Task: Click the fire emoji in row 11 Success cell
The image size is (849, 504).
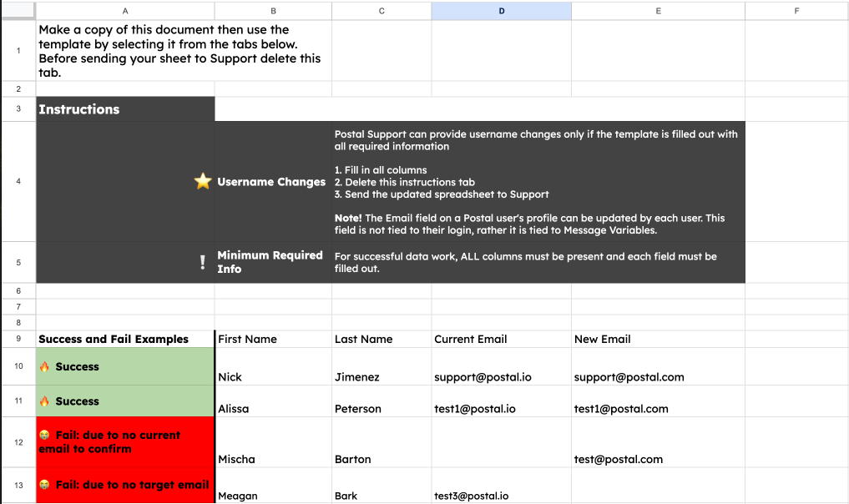Action: [x=45, y=401]
